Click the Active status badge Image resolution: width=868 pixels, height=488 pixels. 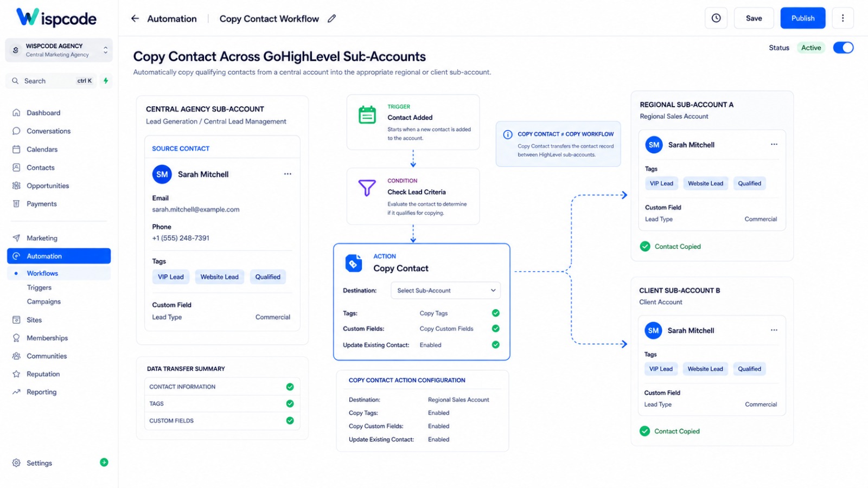(811, 48)
